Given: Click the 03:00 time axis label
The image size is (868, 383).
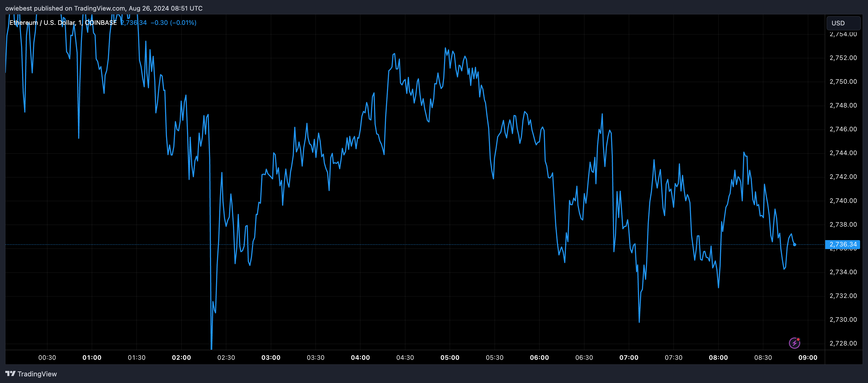Looking at the screenshot, I should pos(271,357).
